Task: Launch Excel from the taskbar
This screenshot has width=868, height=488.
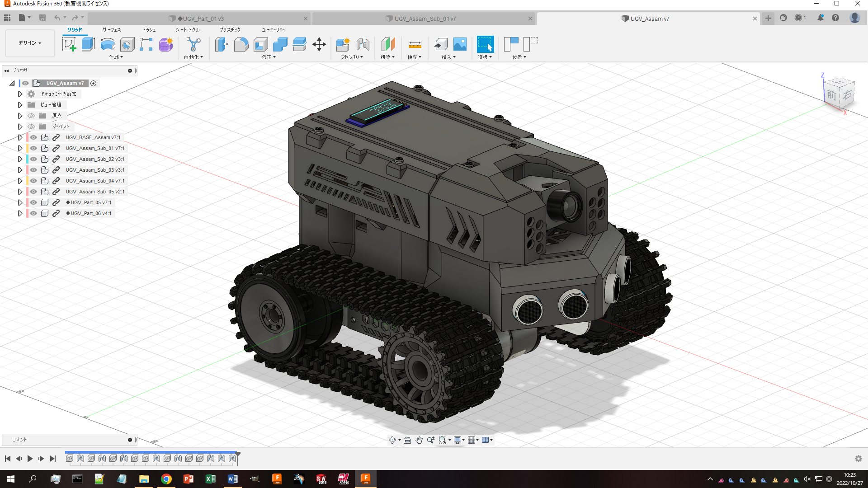Action: point(211,479)
